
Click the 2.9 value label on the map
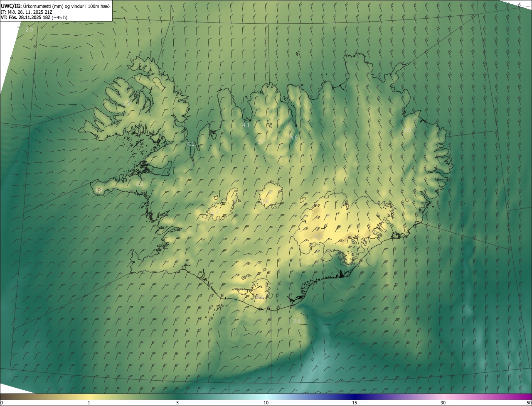pos(29,30)
